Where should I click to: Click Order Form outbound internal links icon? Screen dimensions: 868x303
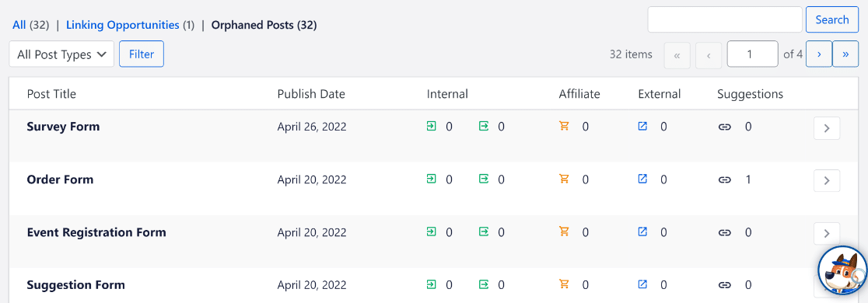coord(484,179)
